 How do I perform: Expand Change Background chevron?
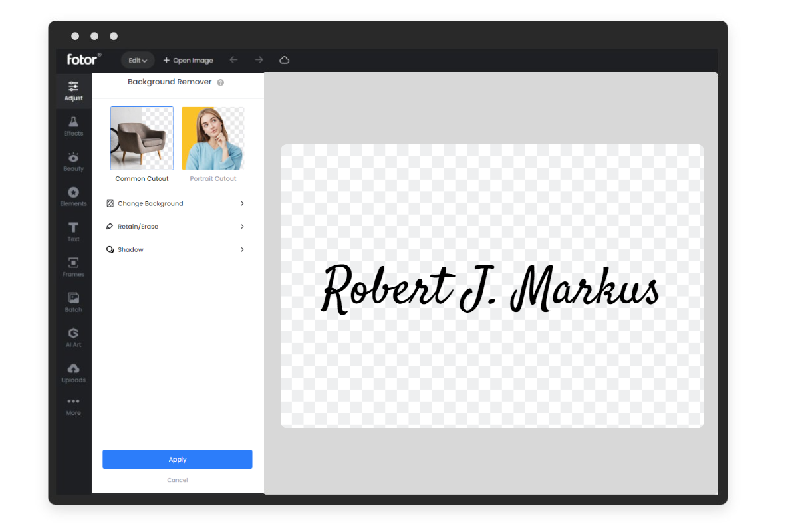click(x=242, y=203)
